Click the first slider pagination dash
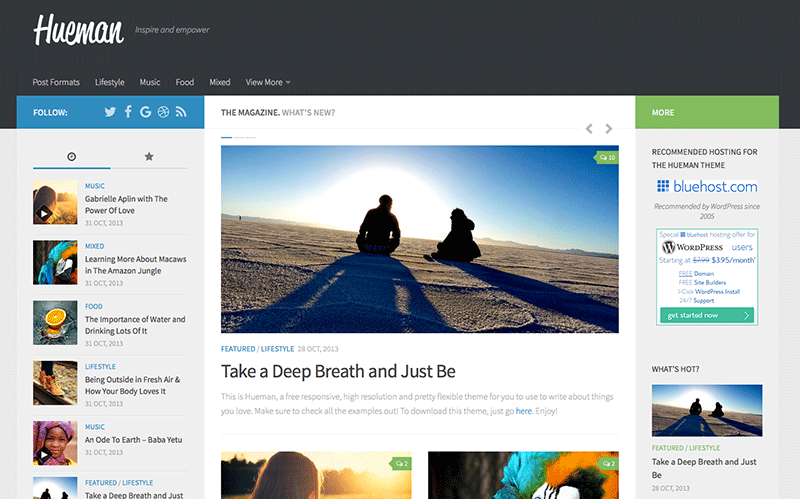This screenshot has height=499, width=800. tap(227, 137)
